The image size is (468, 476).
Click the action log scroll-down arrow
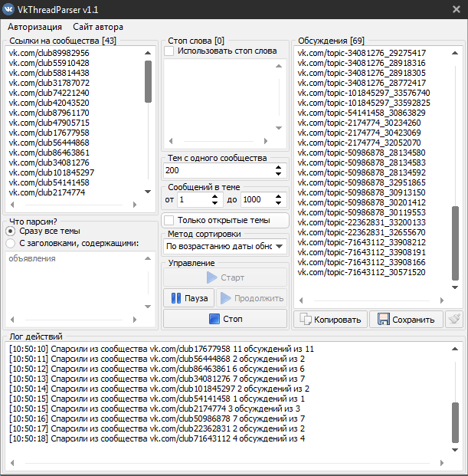tap(455, 450)
